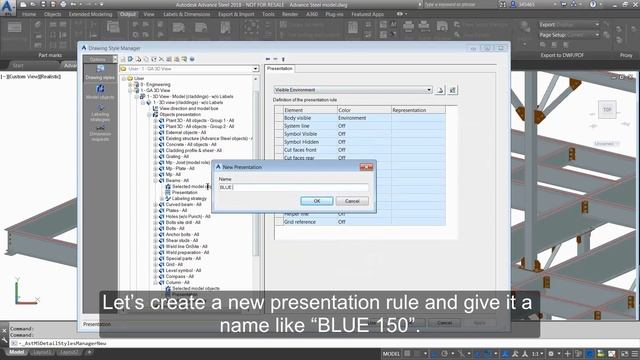The image size is (640, 360).
Task: Switch to the Model layout tab
Action: (16, 352)
